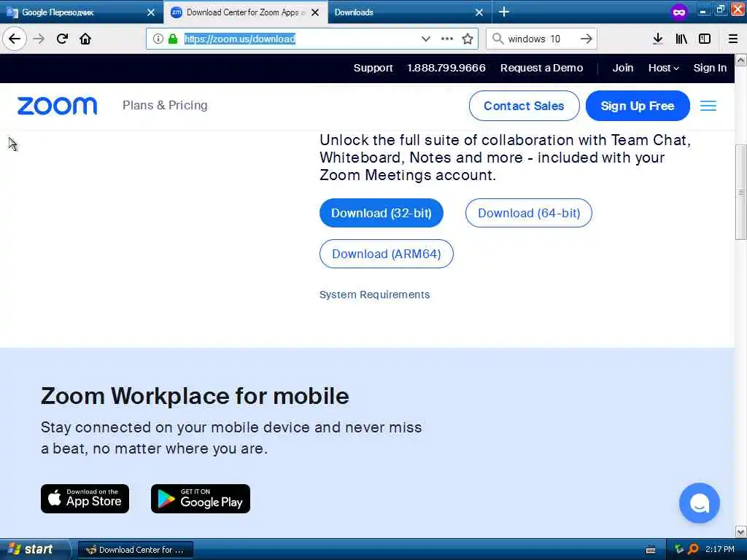Click the private browsing mask icon

pos(679,12)
